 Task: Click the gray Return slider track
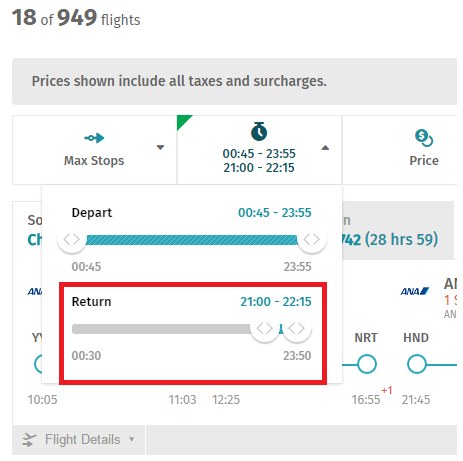[161, 329]
